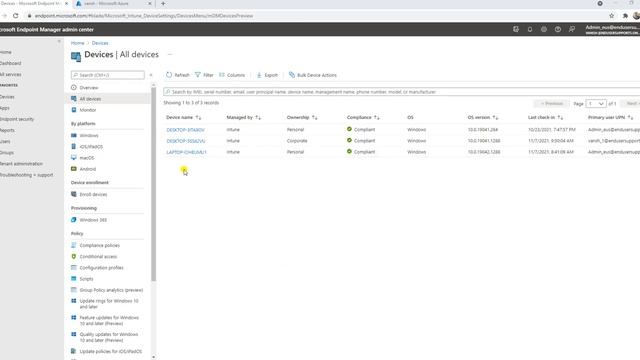Click the Conditional access shield icon

pyautogui.click(x=74, y=256)
